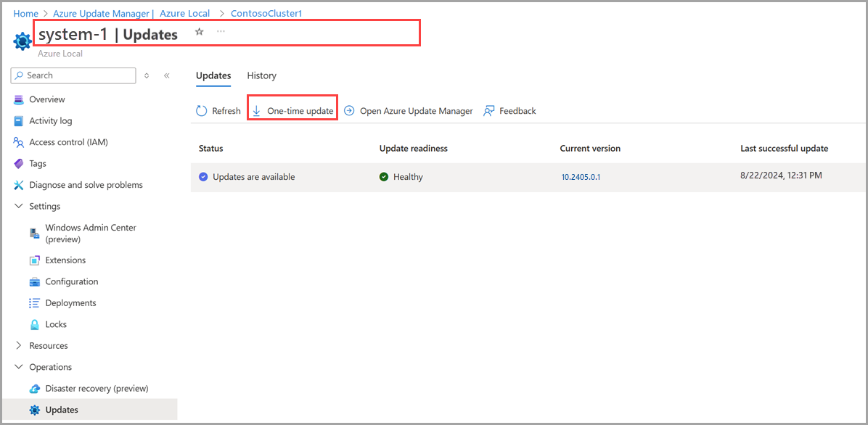
Task: Click the Diagnose and solve problems wrench icon
Action: [19, 185]
